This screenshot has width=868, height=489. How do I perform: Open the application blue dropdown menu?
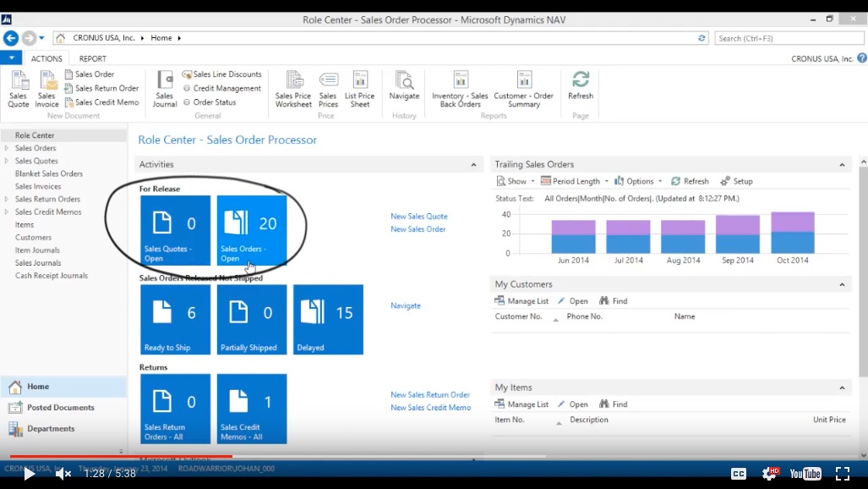[11, 58]
